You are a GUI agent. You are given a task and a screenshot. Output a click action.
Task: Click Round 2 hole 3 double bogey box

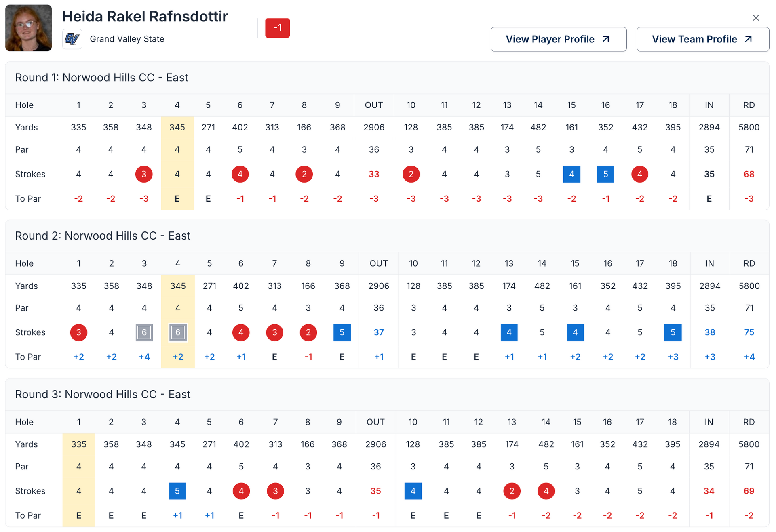144,332
